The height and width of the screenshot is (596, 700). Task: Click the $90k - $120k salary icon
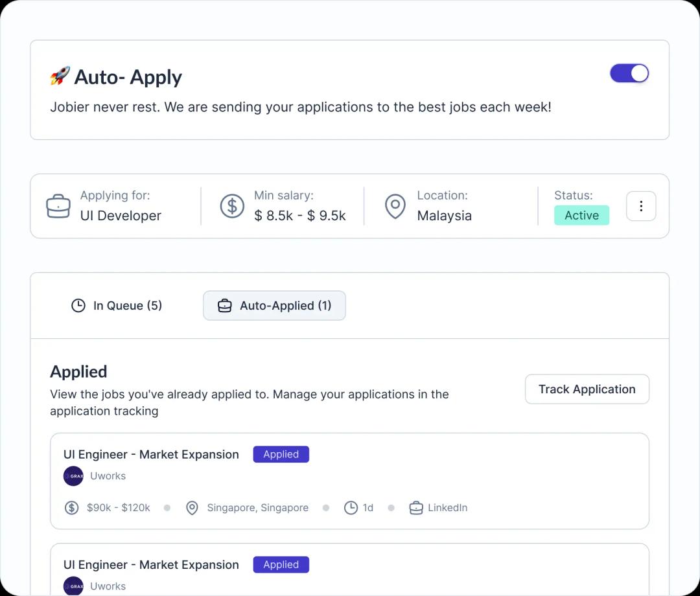[72, 508]
